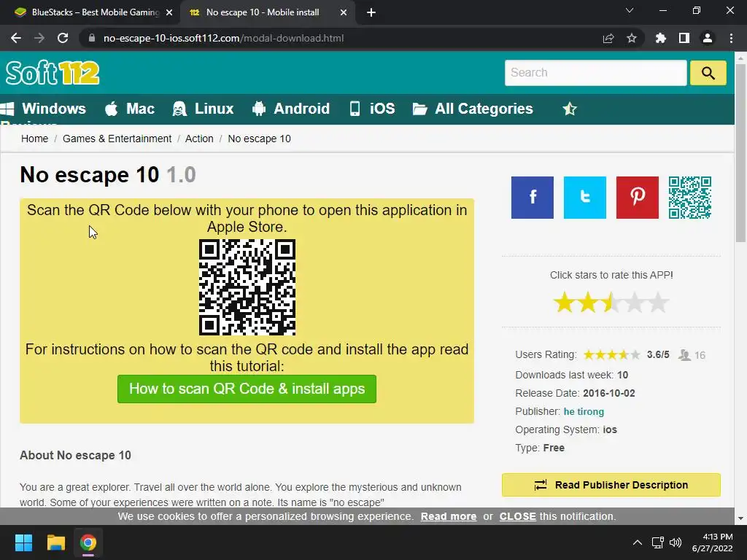
Task: Open the Mac category
Action: (130, 109)
